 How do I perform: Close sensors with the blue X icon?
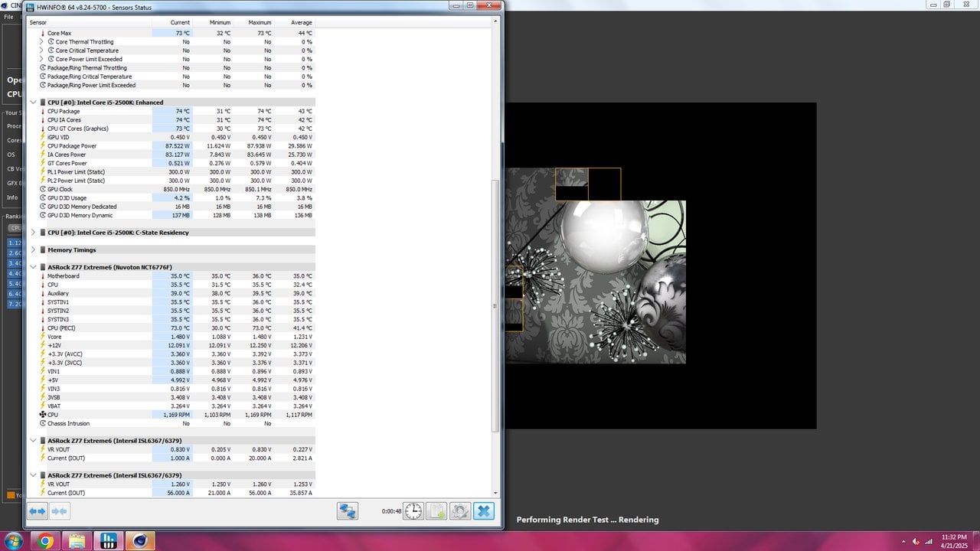(x=484, y=511)
